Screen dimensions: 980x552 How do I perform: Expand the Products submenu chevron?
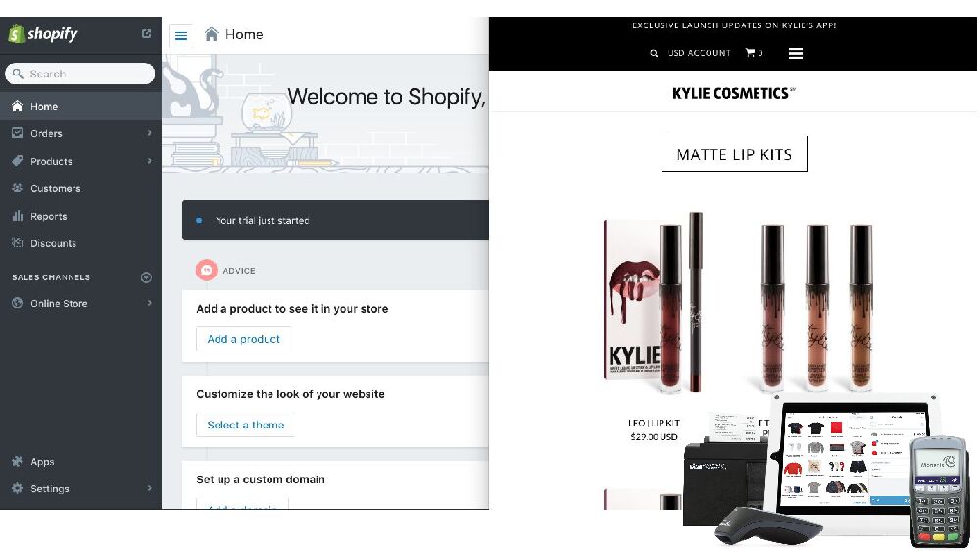point(149,161)
